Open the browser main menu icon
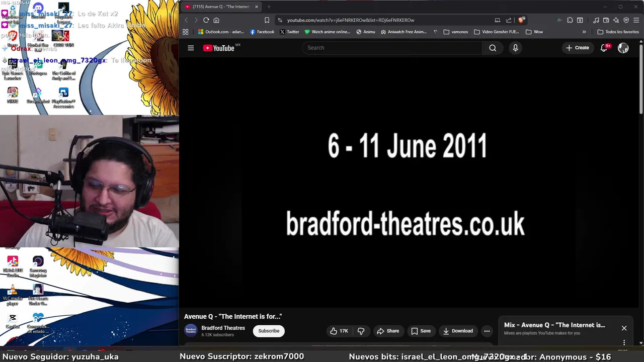Viewport: 644px width, 362px height. (636, 20)
